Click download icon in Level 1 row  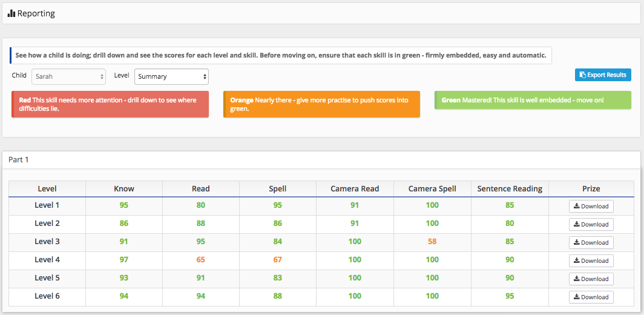tap(577, 206)
